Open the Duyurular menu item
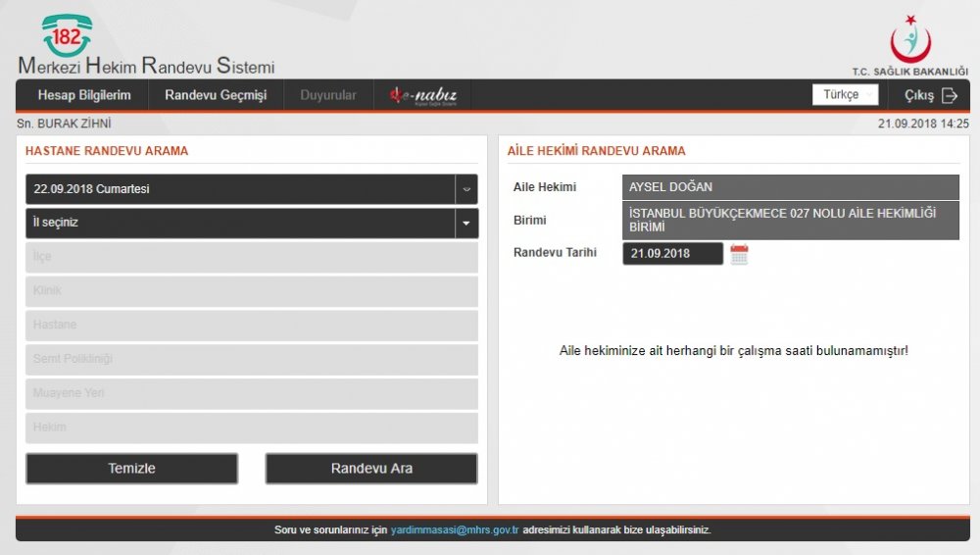This screenshot has width=980, height=555. point(328,95)
